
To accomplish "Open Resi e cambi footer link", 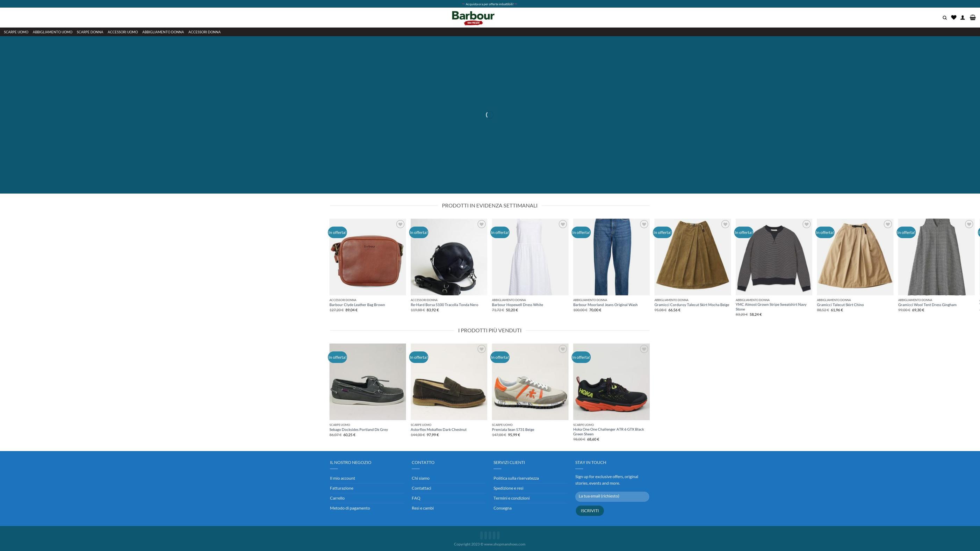I will click(x=423, y=508).
